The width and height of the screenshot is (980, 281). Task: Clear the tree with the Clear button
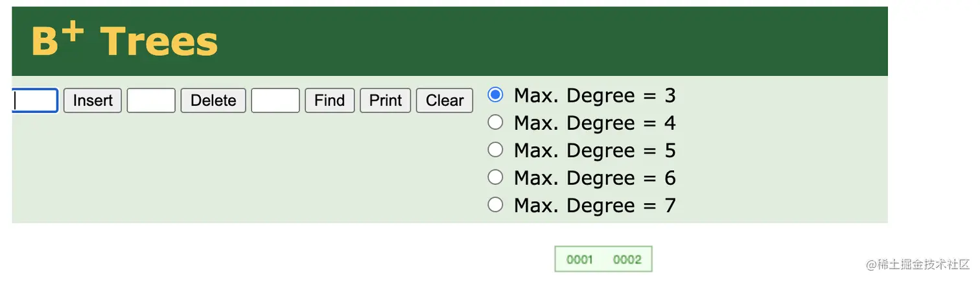click(445, 101)
